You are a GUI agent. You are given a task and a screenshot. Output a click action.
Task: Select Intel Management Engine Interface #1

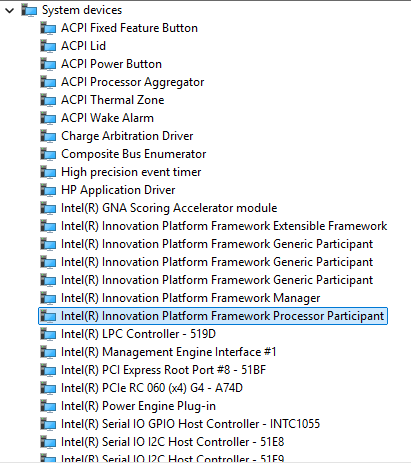tap(169, 352)
